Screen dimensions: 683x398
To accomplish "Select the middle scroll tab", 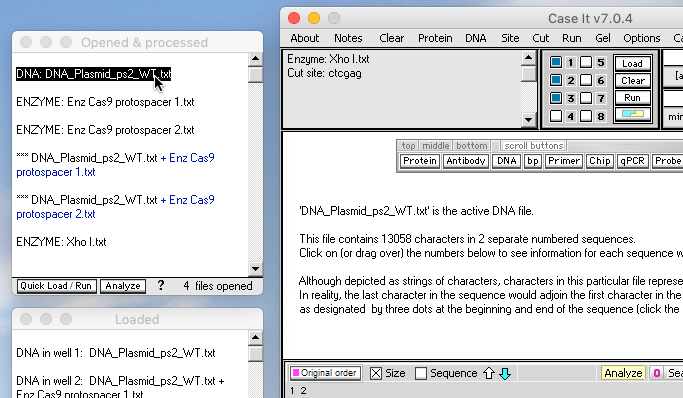I will (x=436, y=145).
